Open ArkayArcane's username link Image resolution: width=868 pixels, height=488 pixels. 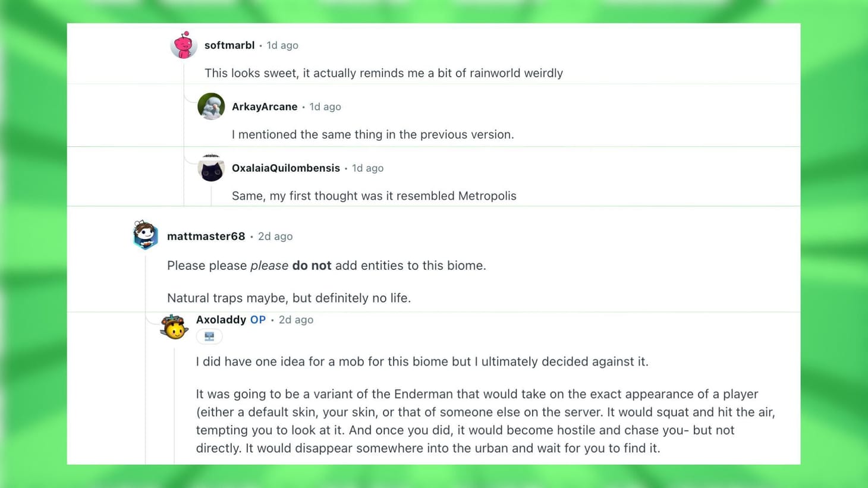(x=265, y=106)
